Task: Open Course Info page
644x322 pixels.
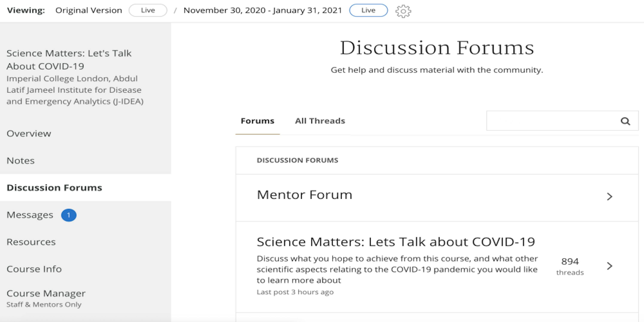Action: (34, 269)
